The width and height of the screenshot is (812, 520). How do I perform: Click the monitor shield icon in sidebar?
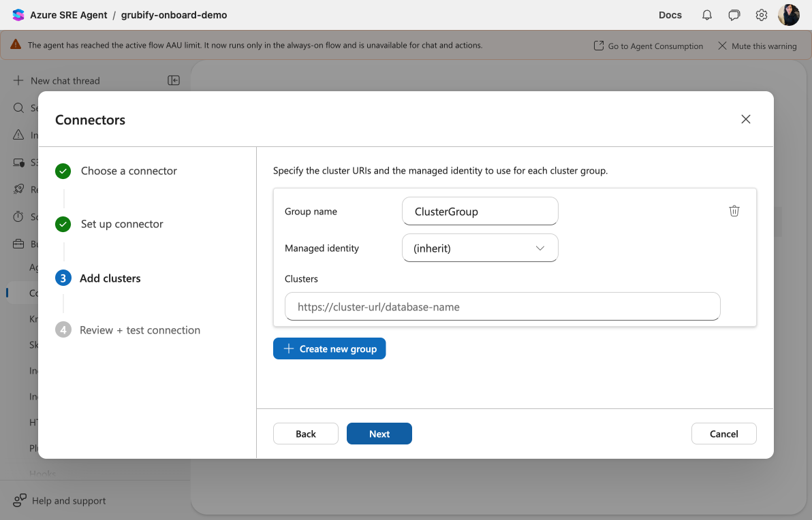coord(18,163)
